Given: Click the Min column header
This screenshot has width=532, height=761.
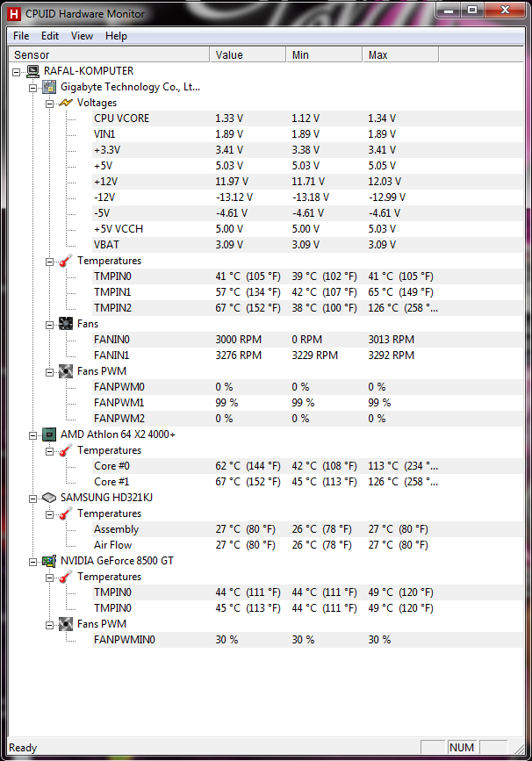Looking at the screenshot, I should [324, 54].
